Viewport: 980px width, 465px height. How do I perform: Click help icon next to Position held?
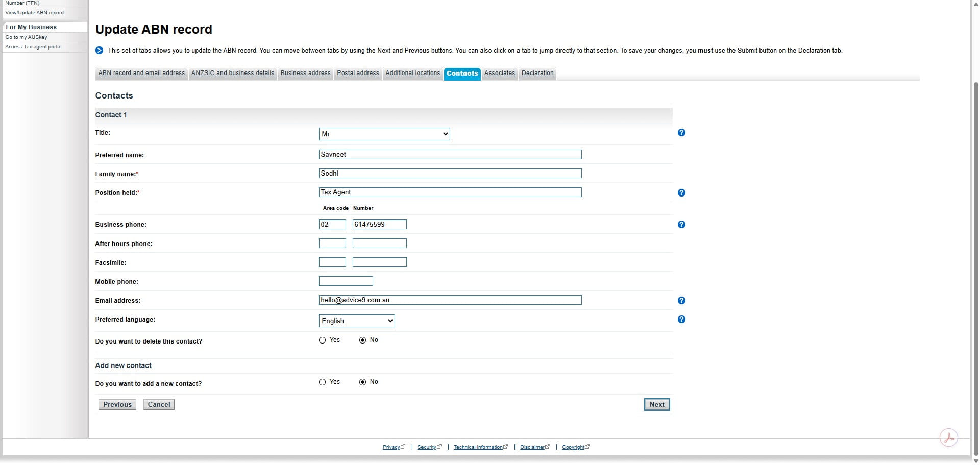coord(681,193)
